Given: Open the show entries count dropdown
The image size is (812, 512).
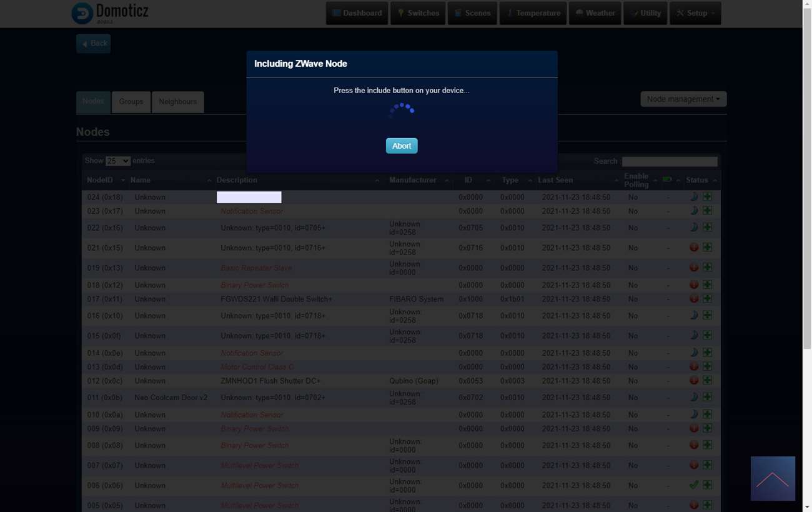Looking at the screenshot, I should 117,161.
